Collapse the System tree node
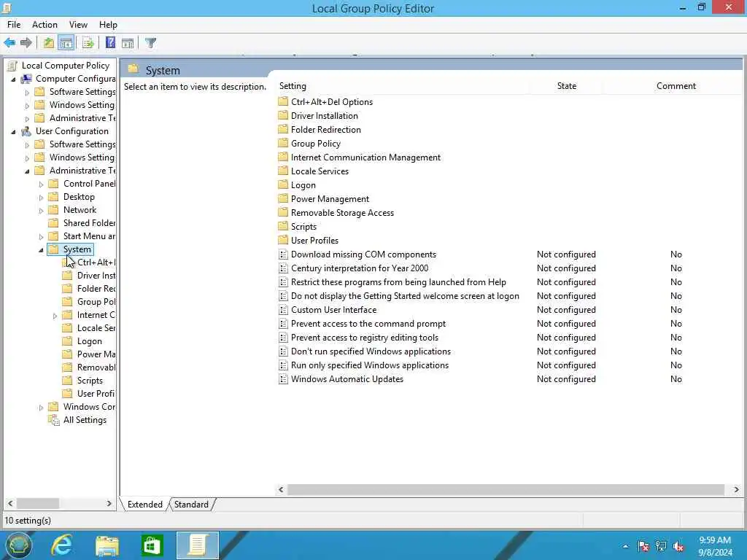747x560 pixels. (41, 249)
